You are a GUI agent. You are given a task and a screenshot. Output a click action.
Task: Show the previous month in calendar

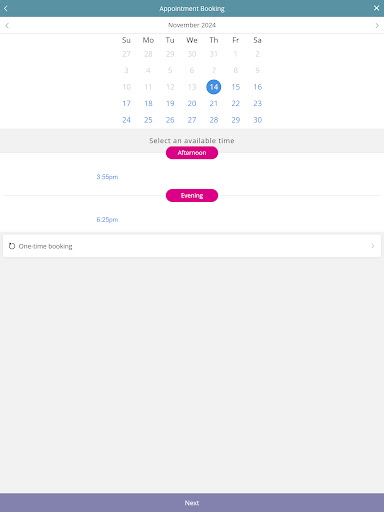point(7,25)
